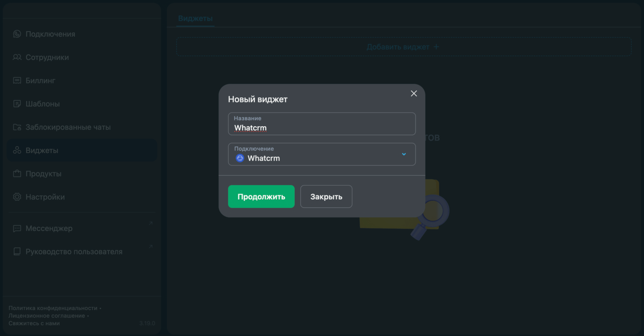
Task: Click the Мессенджер chat bubble icon
Action: 17,228
